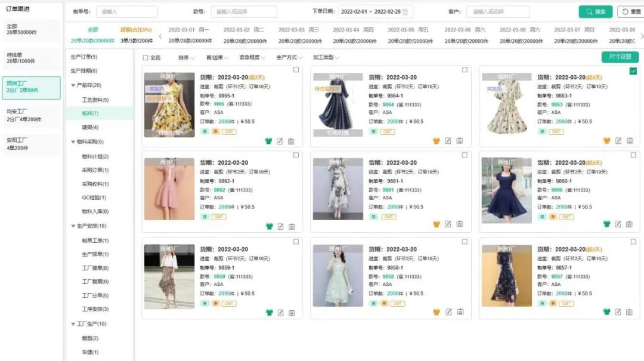Tick the checkbox on order 9862-1 card
Image resolution: width=644 pixels, height=361 pixels.
tap(296, 155)
